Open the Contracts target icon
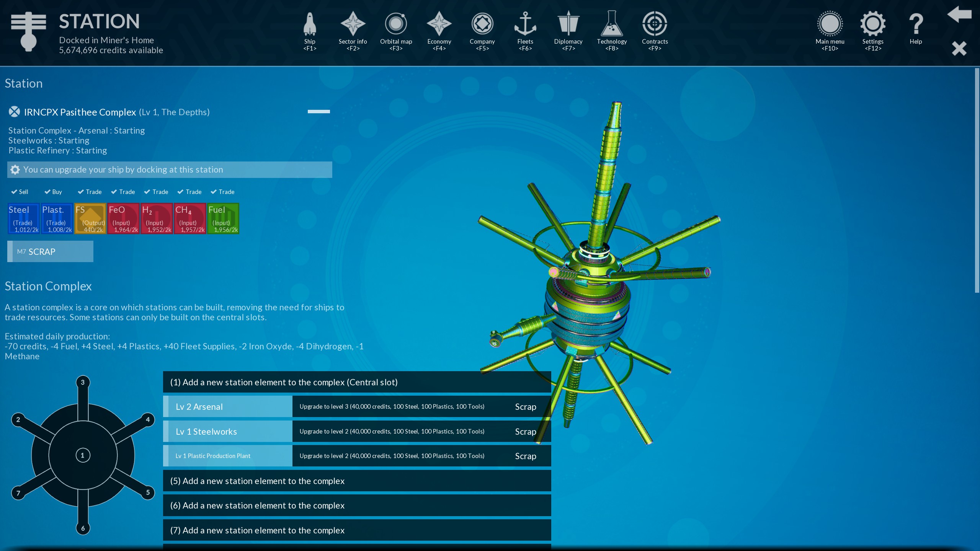The image size is (980, 551). coord(655,24)
